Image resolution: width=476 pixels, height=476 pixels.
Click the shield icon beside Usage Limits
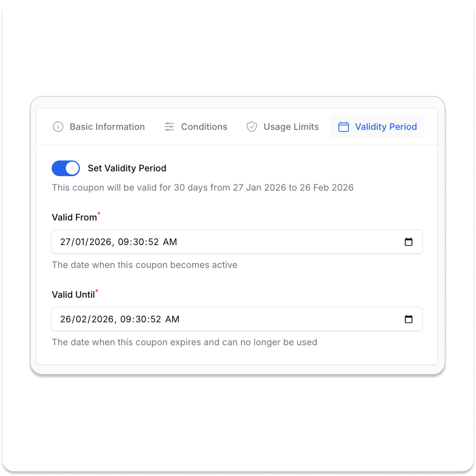[x=252, y=127]
